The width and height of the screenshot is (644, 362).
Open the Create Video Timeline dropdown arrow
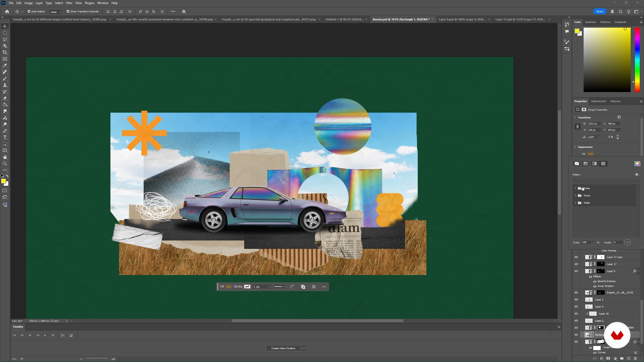click(303, 348)
